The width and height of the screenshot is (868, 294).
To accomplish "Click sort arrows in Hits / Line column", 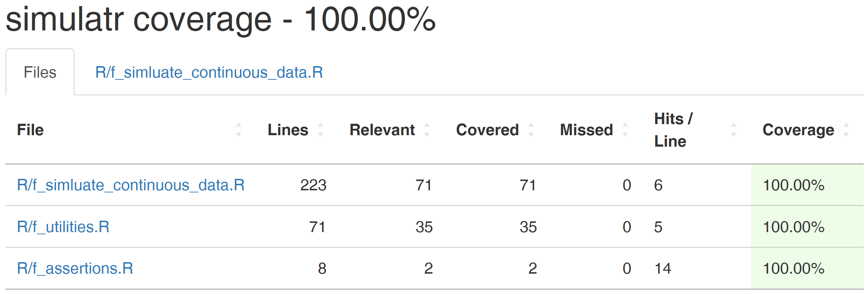I will tap(734, 129).
